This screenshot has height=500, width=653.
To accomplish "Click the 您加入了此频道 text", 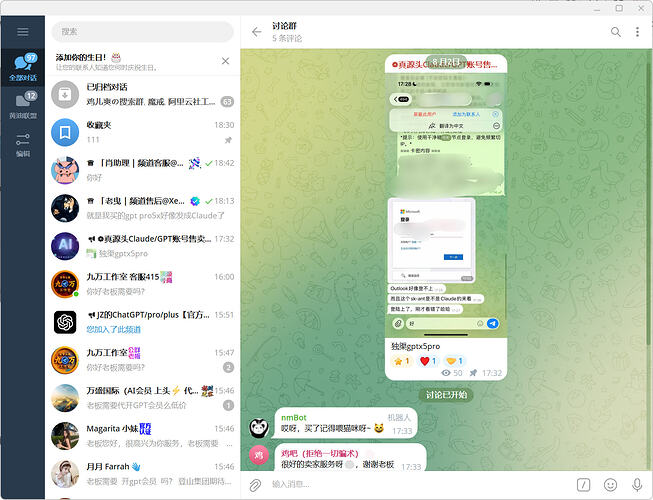I will 114,330.
